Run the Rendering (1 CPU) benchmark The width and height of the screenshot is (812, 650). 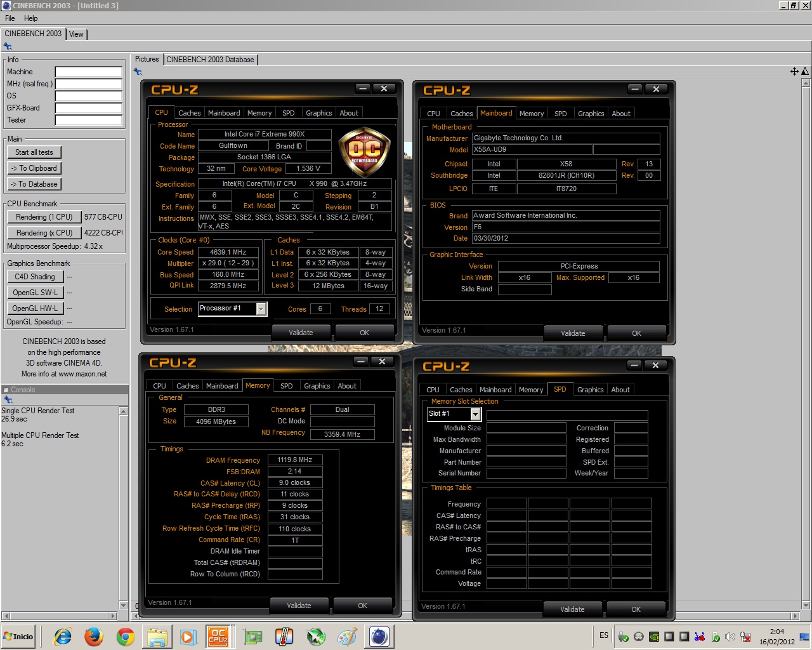(x=44, y=217)
